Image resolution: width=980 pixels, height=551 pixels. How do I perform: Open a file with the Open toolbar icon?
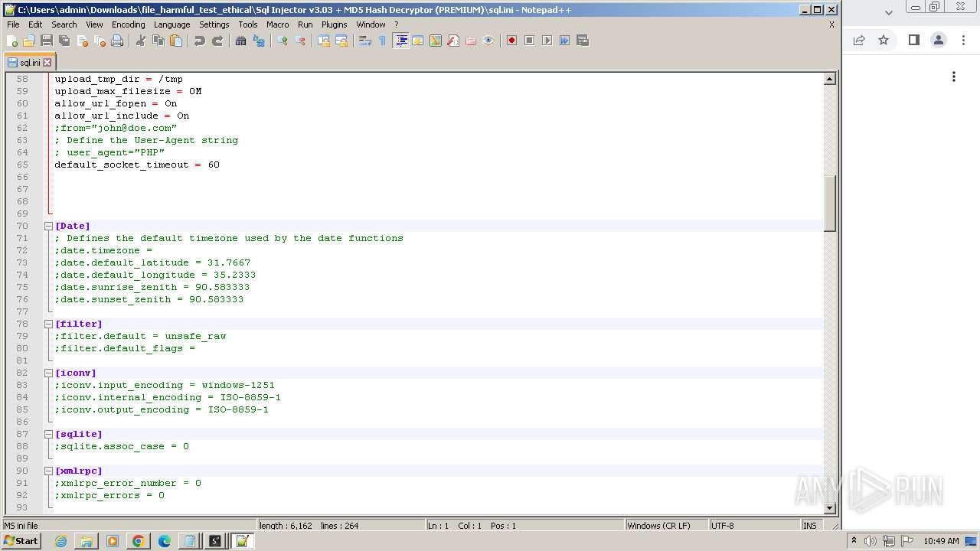click(x=29, y=41)
